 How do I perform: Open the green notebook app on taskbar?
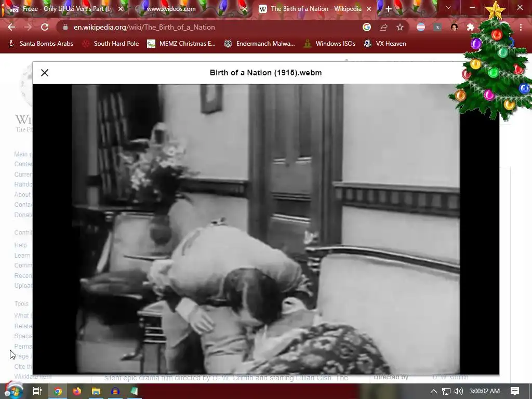(x=134, y=391)
